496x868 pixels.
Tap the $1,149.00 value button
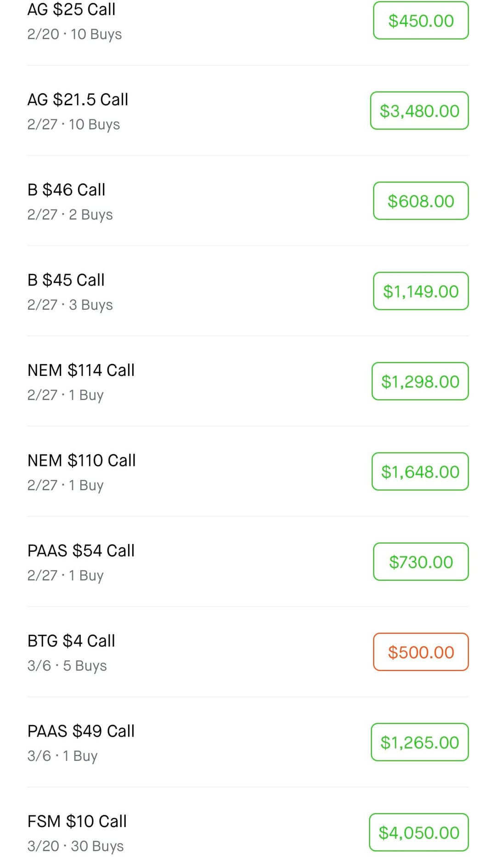(x=421, y=291)
